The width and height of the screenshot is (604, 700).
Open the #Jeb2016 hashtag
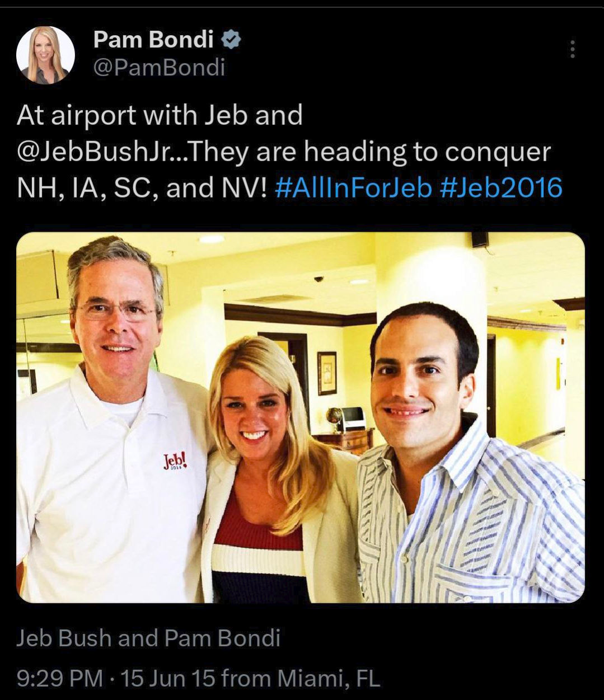[502, 188]
